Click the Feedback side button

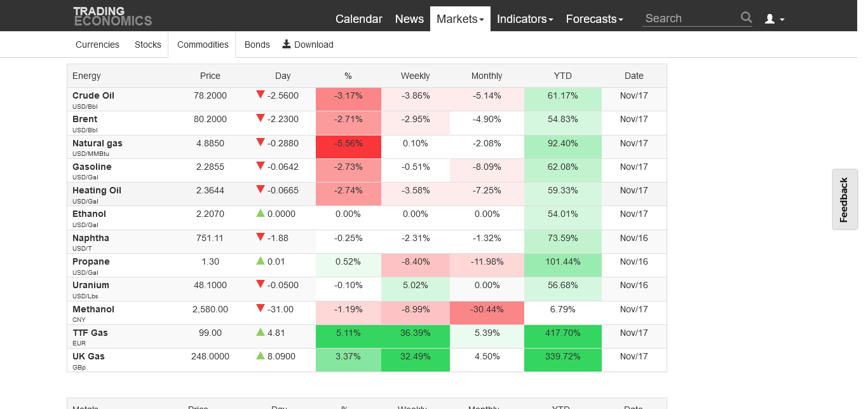[844, 200]
